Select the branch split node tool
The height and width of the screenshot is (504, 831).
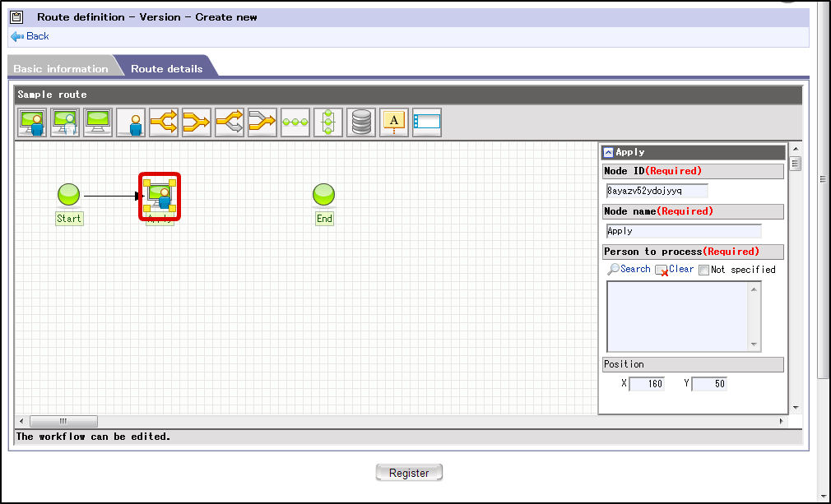(x=163, y=122)
